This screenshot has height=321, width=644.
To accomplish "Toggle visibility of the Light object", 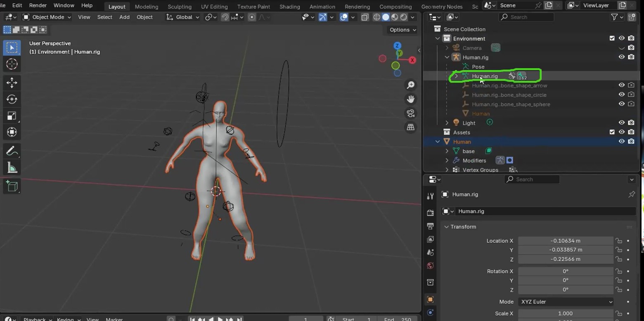I will click(x=621, y=123).
